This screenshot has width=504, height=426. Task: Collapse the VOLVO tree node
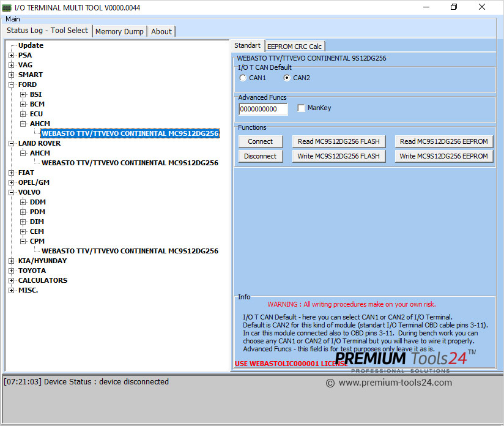(11, 192)
